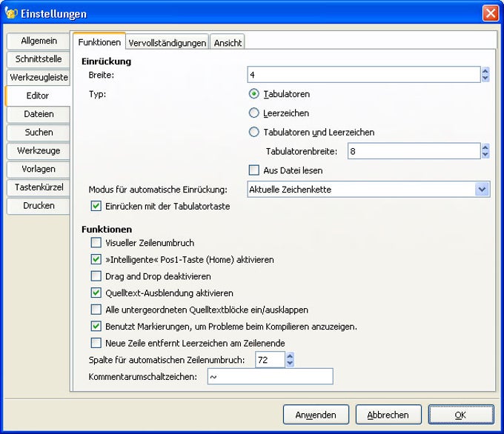Switch to Werkzeuge side tab
The width and height of the screenshot is (504, 434).
[x=39, y=150]
